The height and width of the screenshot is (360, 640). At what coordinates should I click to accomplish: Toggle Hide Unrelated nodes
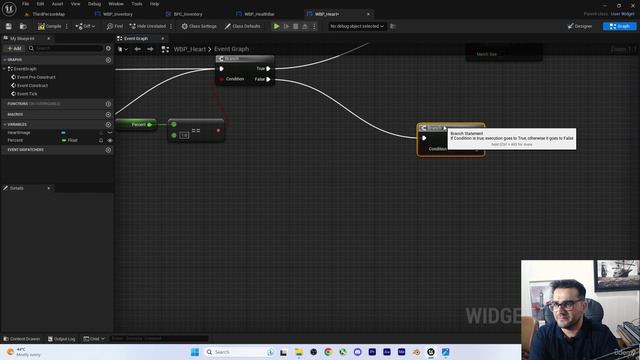147,26
